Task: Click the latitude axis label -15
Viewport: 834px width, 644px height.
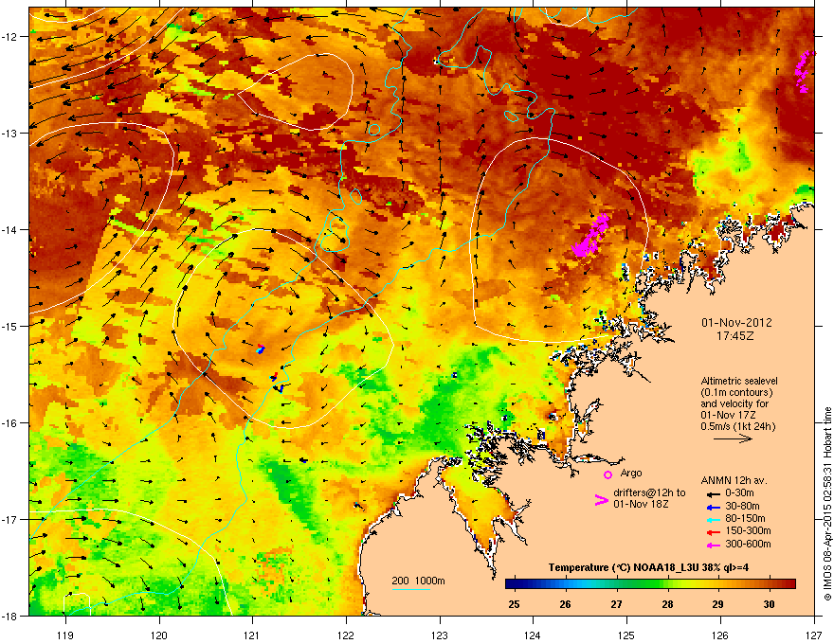Action: [x=9, y=326]
